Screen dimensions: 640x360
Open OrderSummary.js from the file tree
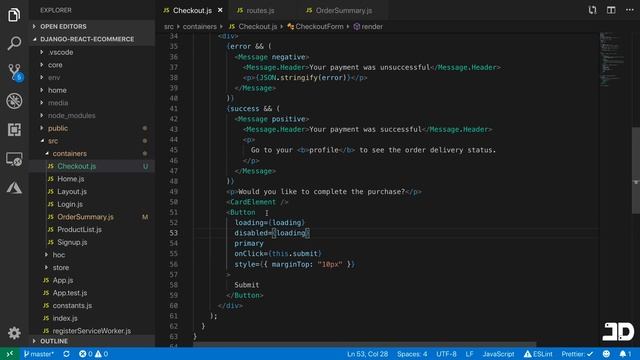point(85,217)
